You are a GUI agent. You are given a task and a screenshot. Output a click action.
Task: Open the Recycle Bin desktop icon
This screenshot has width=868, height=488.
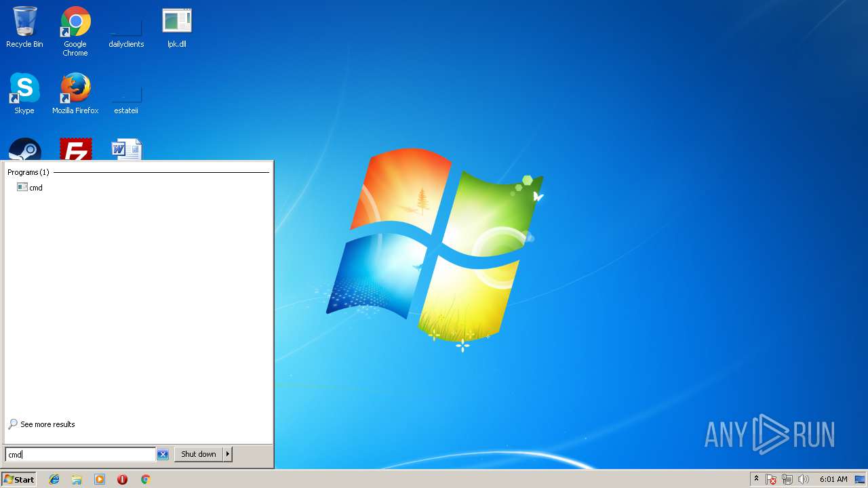pyautogui.click(x=24, y=28)
